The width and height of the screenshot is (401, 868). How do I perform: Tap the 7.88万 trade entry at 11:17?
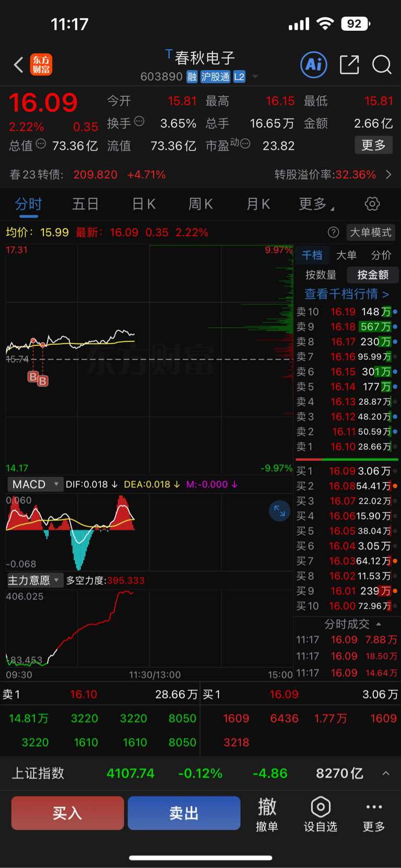point(347,640)
